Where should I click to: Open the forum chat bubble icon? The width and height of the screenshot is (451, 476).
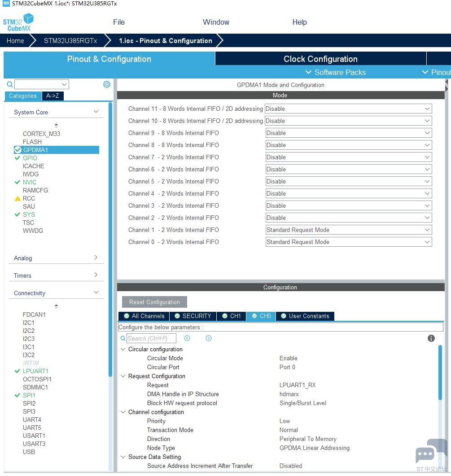click(x=431, y=451)
